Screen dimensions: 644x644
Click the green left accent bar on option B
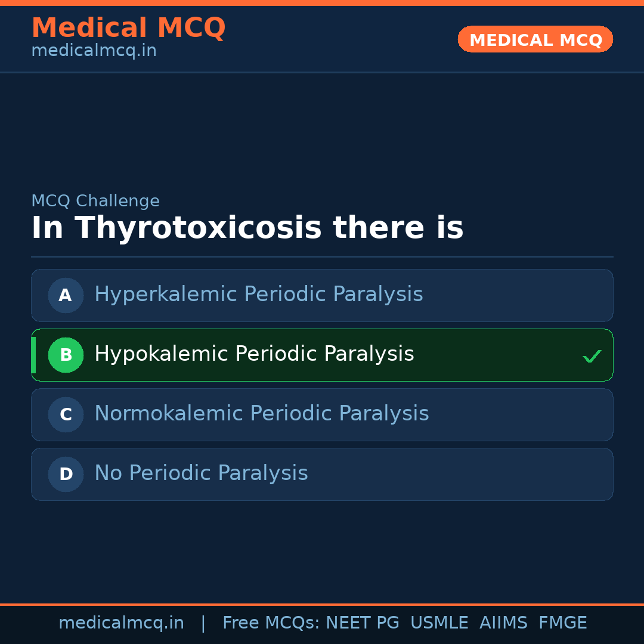33,355
